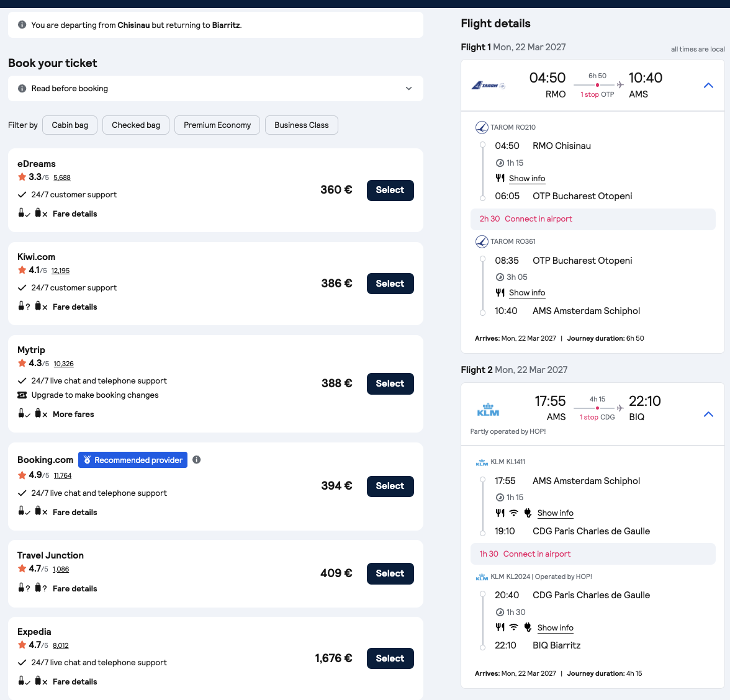Click Travel Junction cabin bag unknown icon

click(24, 588)
